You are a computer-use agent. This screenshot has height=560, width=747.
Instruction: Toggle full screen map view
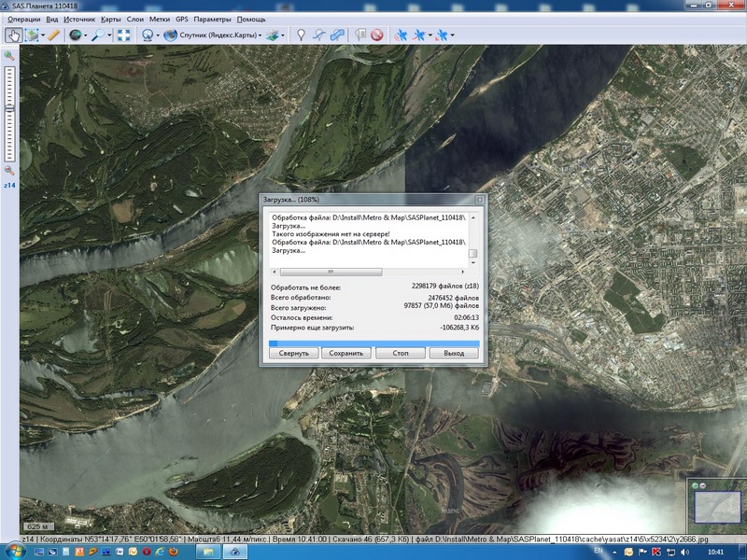[x=123, y=35]
